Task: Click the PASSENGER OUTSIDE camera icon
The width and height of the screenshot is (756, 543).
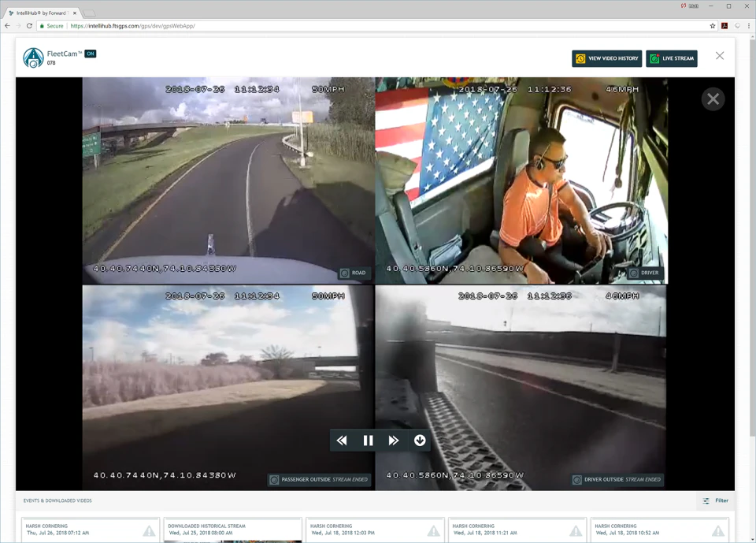Action: click(x=275, y=479)
